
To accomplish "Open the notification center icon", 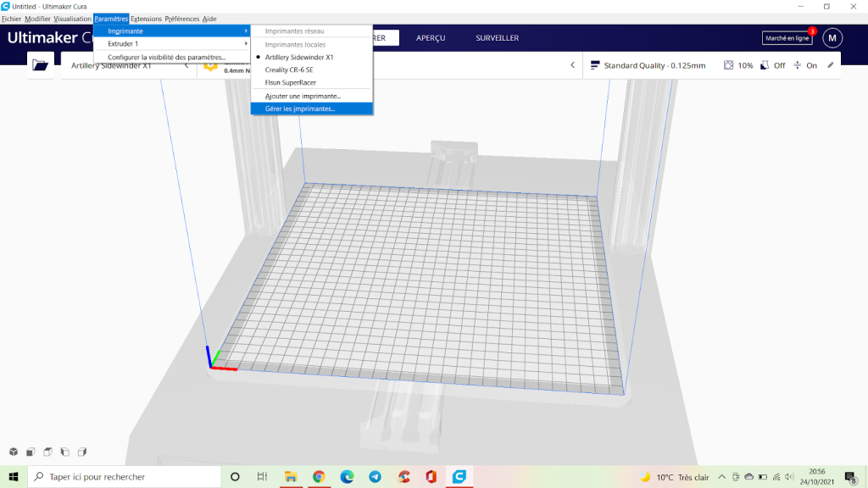I will click(x=851, y=477).
